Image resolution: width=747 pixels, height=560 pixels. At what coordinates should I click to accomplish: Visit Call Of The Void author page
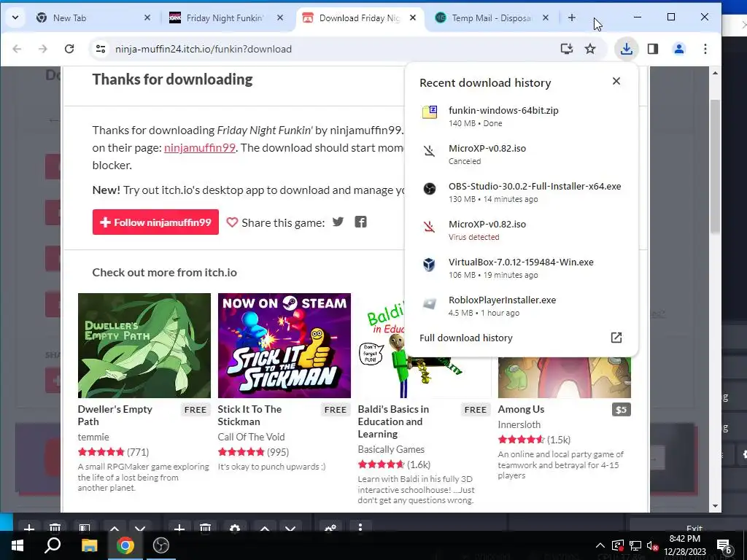[x=251, y=437]
